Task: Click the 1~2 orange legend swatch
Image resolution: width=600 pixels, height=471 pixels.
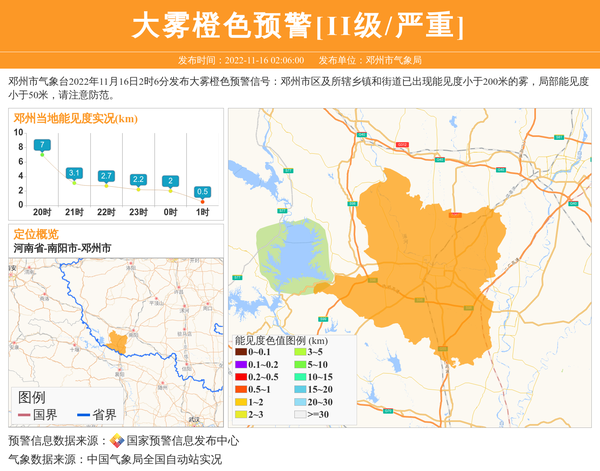Action: [x=241, y=402]
